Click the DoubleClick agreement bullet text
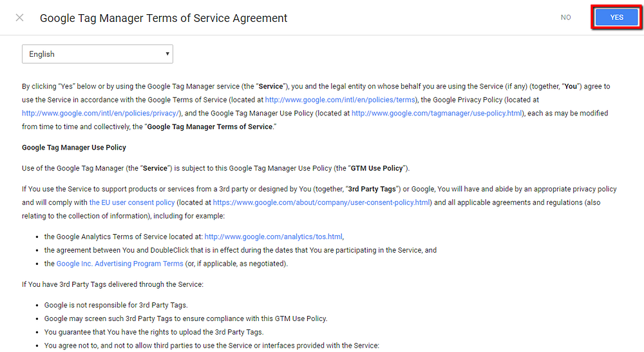Screen dimensions: 644x352 tap(240, 250)
